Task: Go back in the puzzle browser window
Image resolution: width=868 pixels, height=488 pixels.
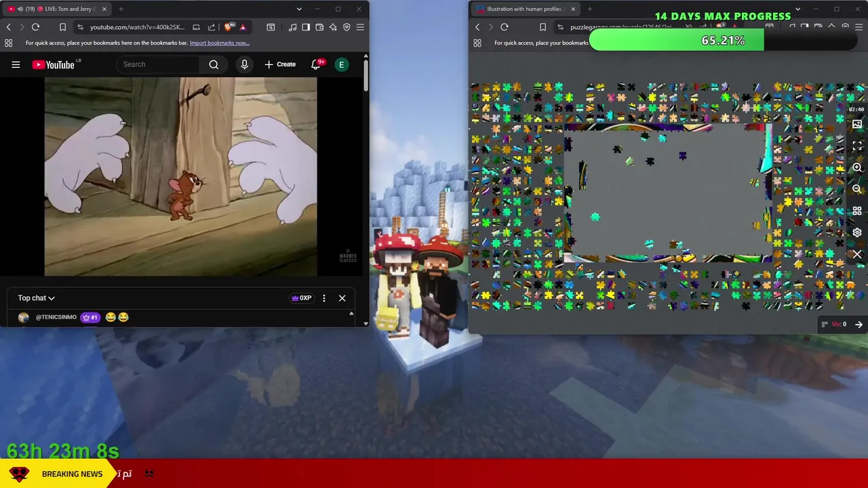Action: (x=477, y=27)
